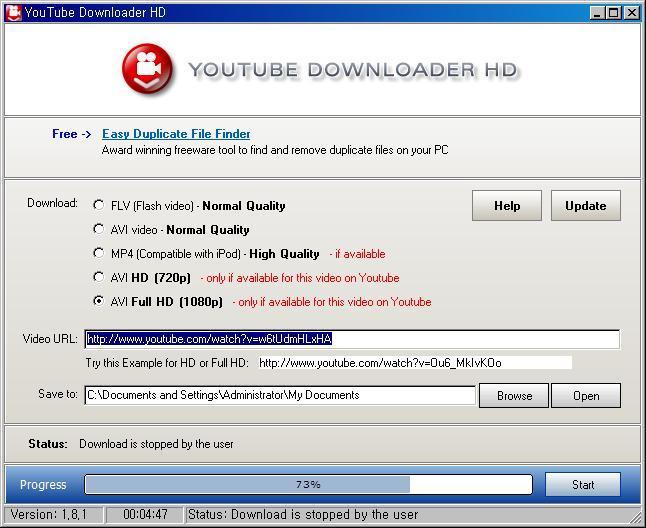Screen dimensions: 646x528
Task: Click the 'Try this Example for HD' label
Action: [167, 363]
